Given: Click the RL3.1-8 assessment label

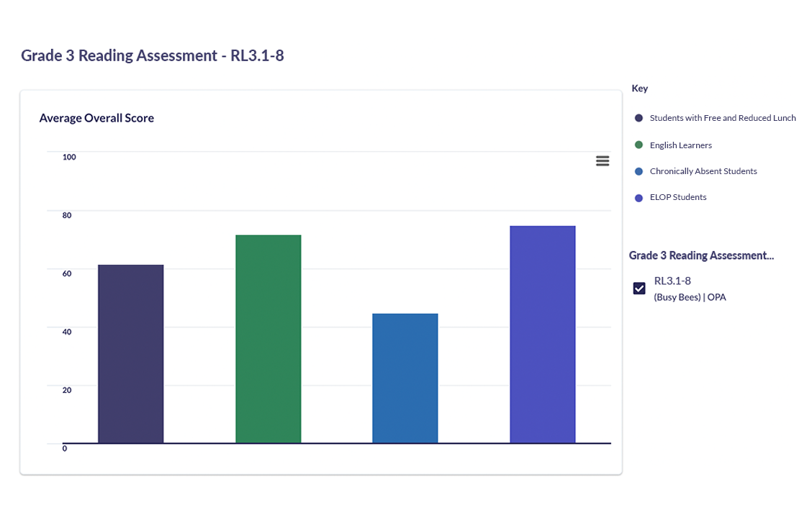Looking at the screenshot, I should tap(672, 281).
